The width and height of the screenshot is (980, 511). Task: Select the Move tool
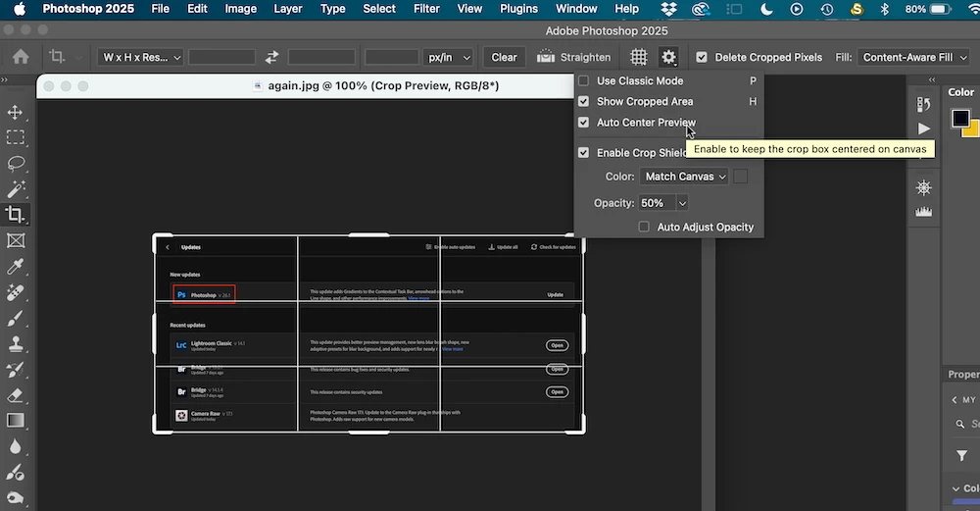(x=15, y=112)
